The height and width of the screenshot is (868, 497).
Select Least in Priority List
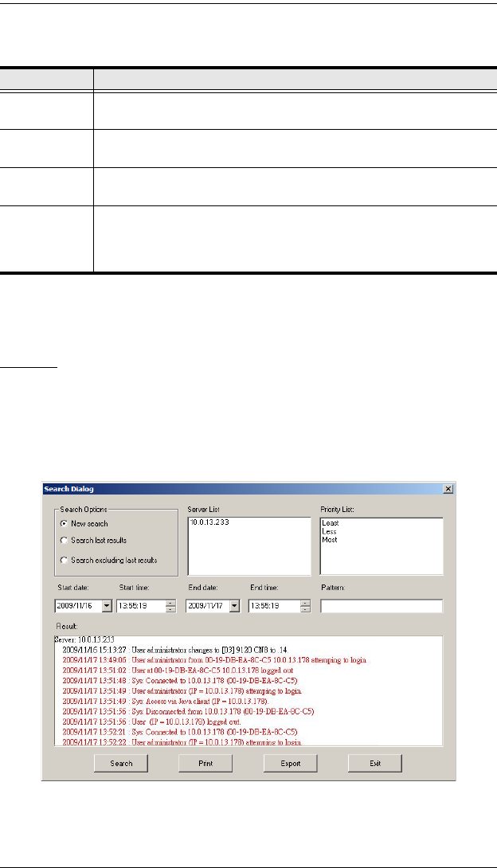click(331, 523)
